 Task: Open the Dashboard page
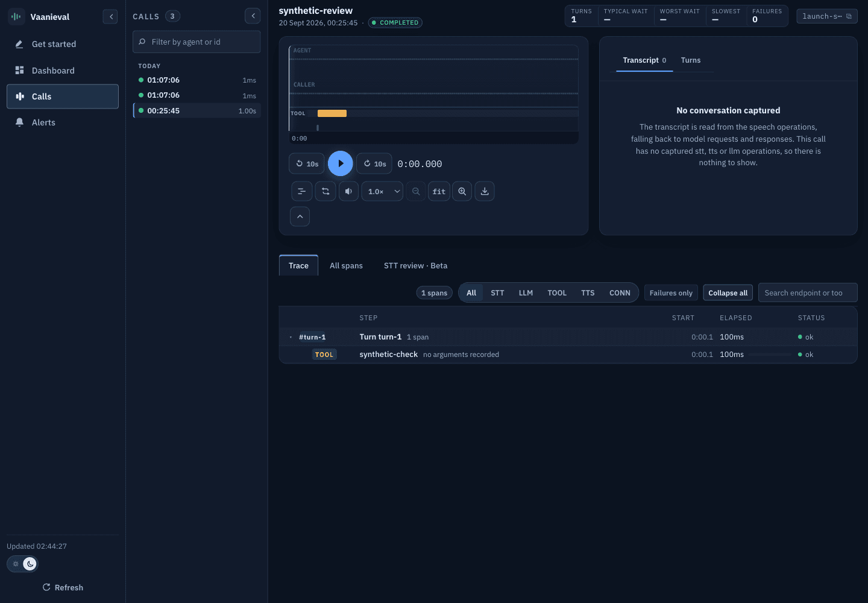click(x=63, y=71)
